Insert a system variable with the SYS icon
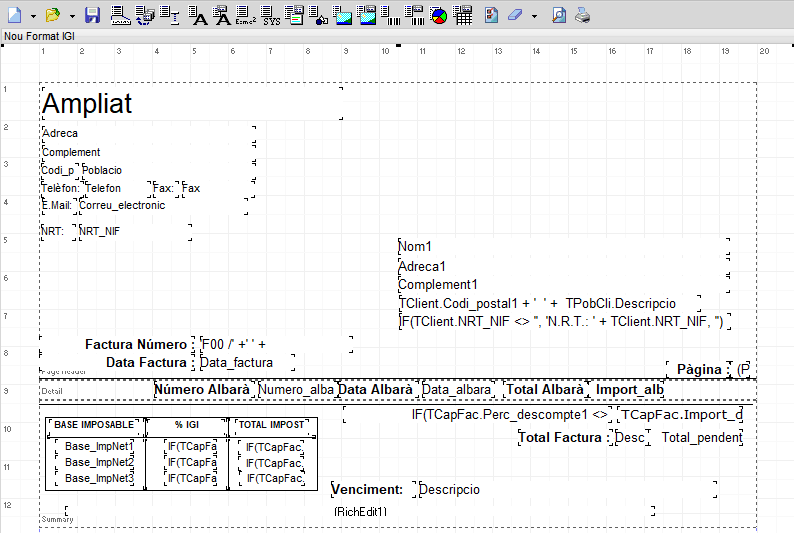 click(x=271, y=15)
